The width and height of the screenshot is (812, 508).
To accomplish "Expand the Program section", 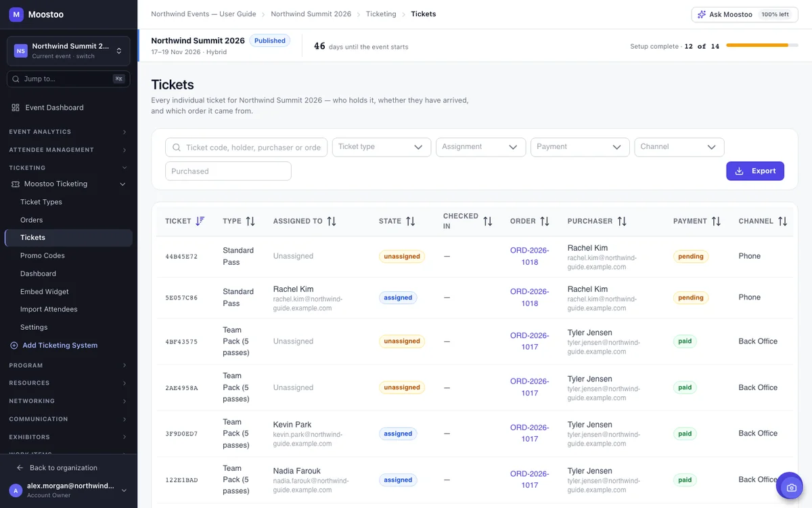I will (x=68, y=366).
